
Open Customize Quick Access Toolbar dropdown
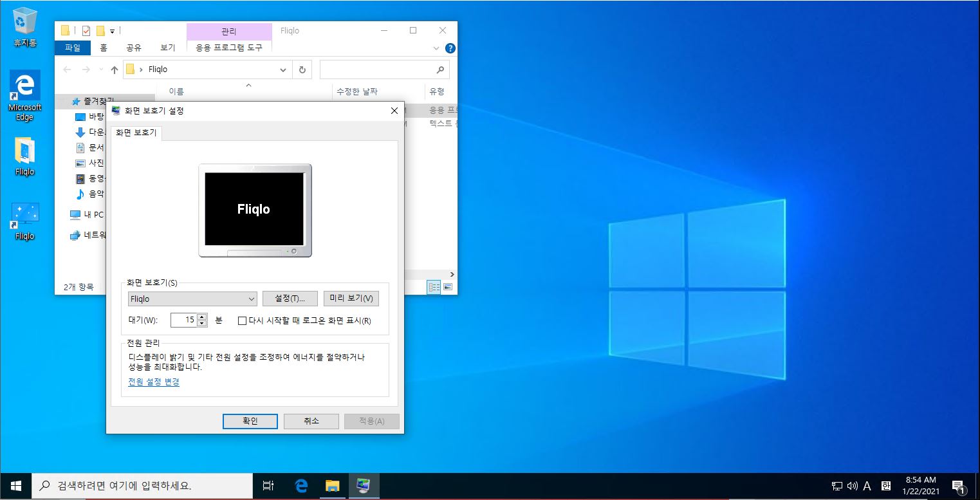[112, 30]
